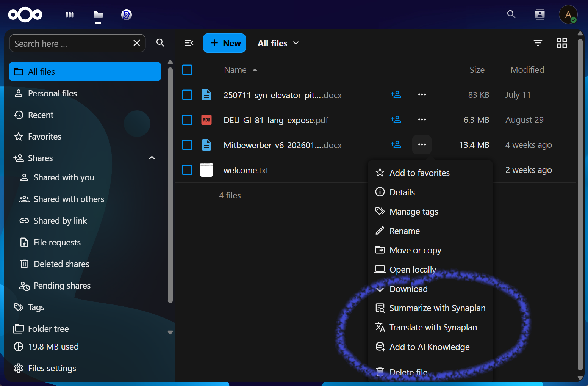Open the file list filter icon
The height and width of the screenshot is (386, 588).
[538, 43]
